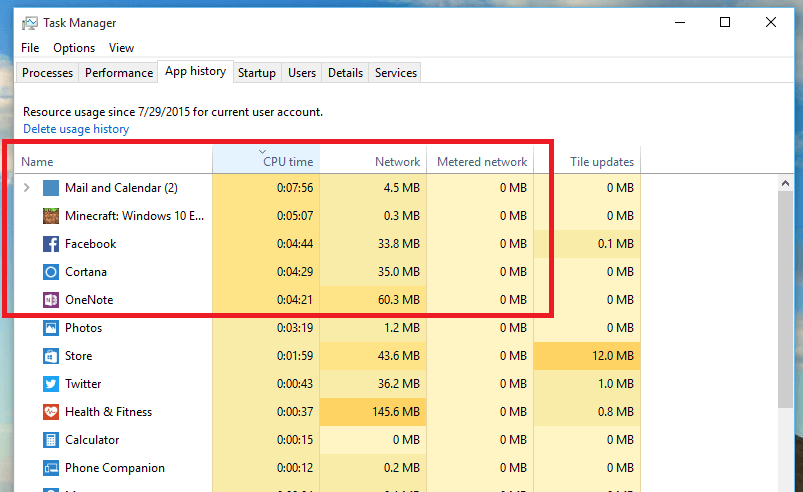
Task: Click the Health & Fitness app icon
Action: [51, 412]
